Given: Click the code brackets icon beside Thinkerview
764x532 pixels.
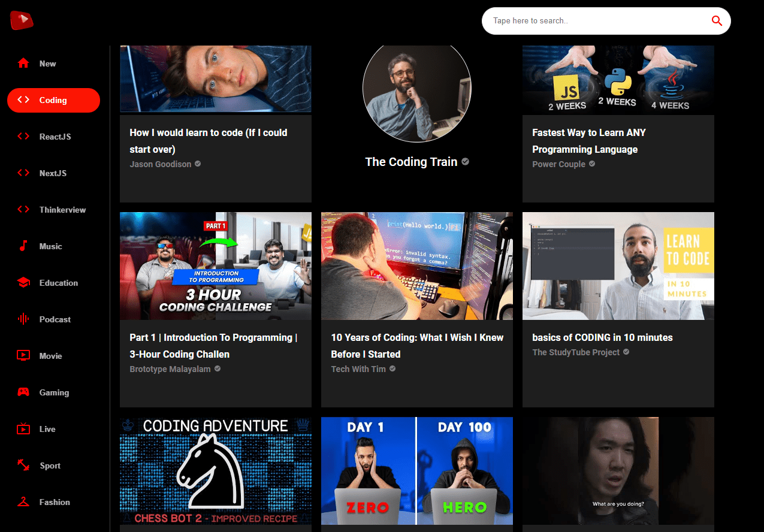Looking at the screenshot, I should click(23, 210).
